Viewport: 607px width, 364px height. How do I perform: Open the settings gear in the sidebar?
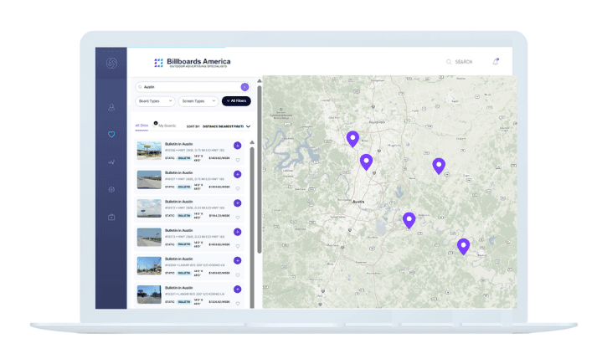pyautogui.click(x=111, y=190)
